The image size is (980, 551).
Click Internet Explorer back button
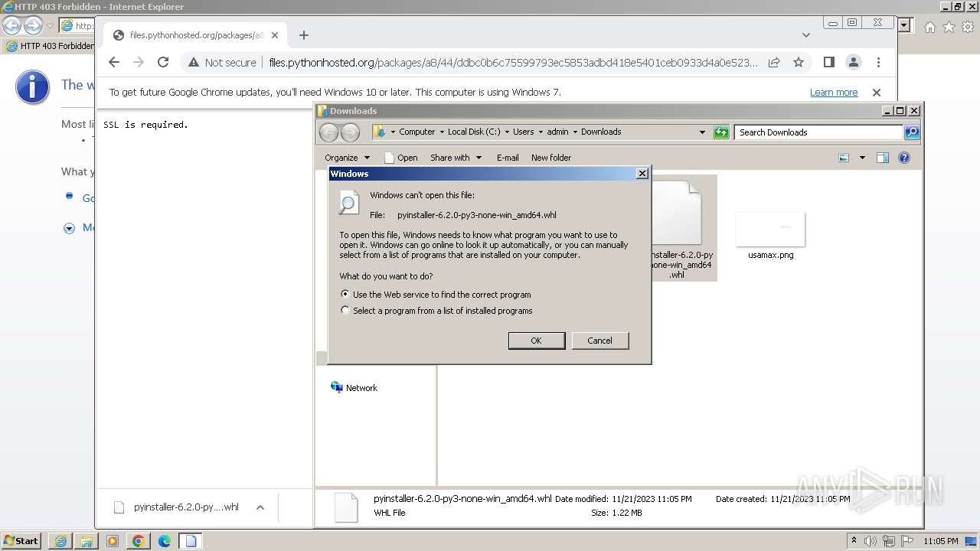coord(12,25)
